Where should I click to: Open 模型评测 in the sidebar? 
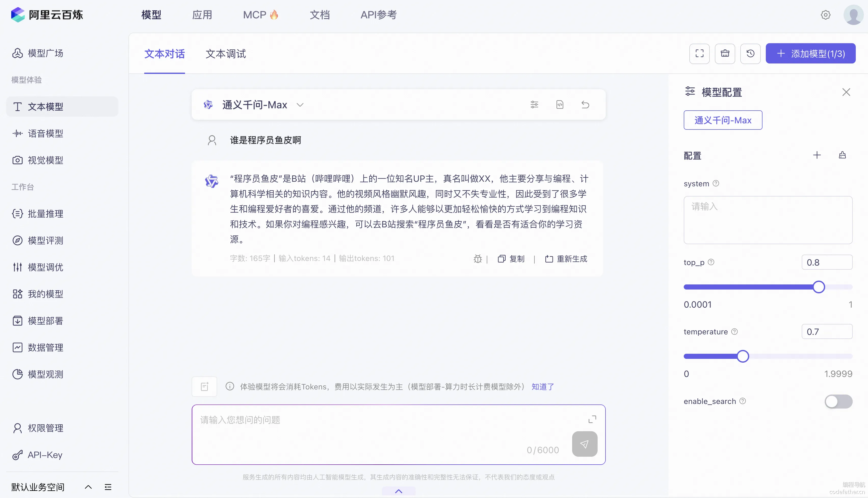[x=62, y=240]
